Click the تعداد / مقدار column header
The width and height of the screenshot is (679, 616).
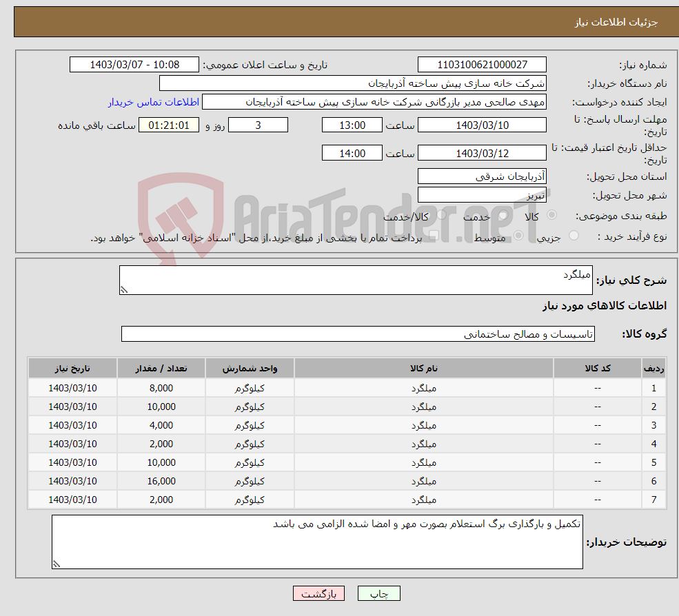(x=161, y=369)
